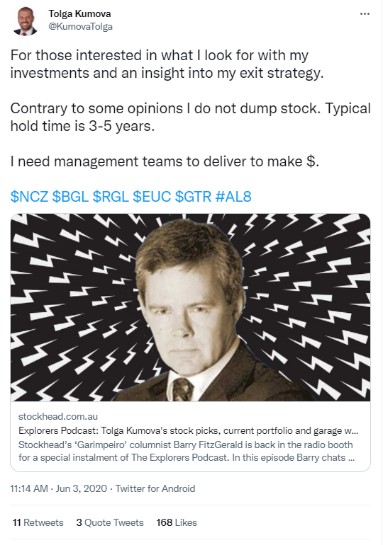This screenshot has width=383, height=545.
Task: Click the $BGL cashtag
Action: pos(70,197)
